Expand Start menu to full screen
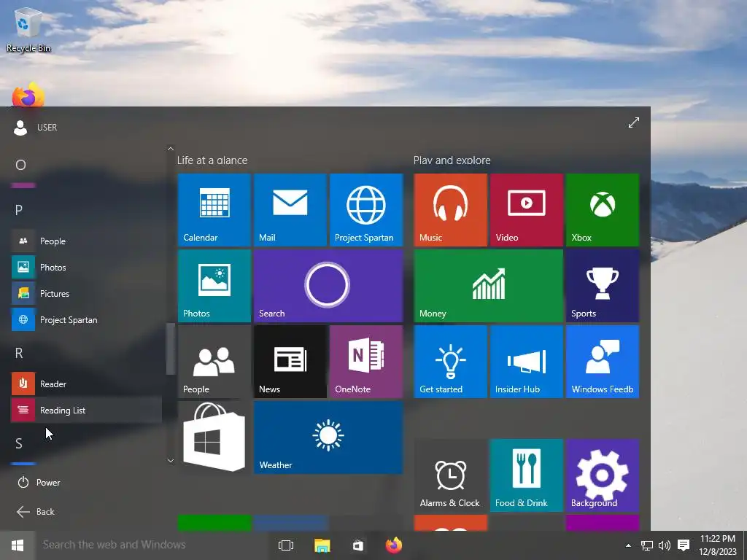 click(634, 122)
